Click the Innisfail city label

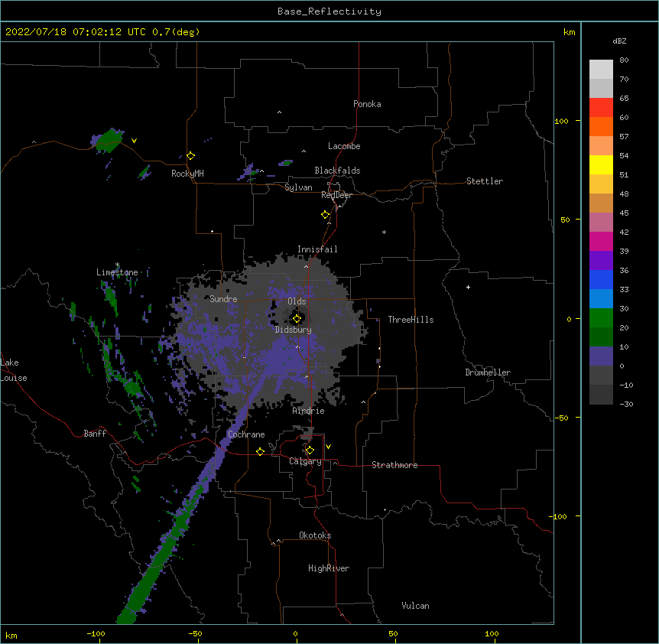pos(317,249)
